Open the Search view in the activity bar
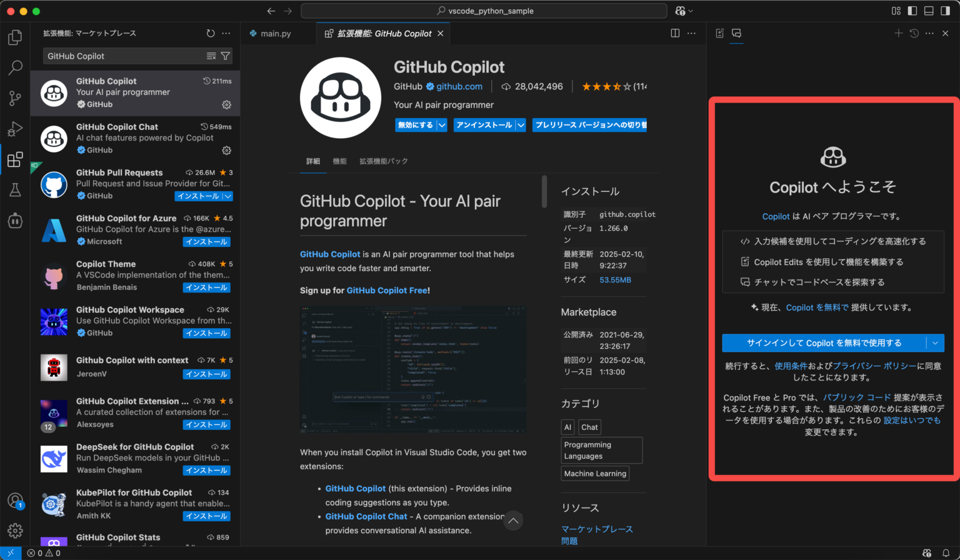Image resolution: width=960 pixels, height=560 pixels. (15, 67)
